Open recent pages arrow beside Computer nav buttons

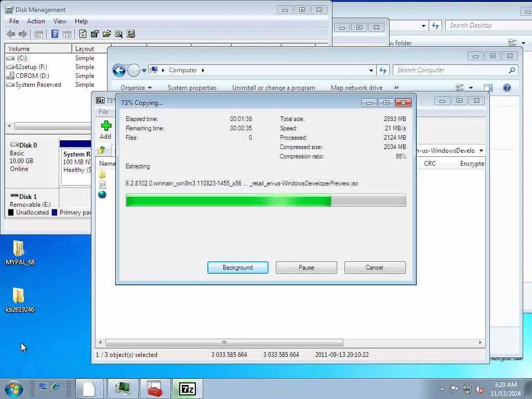click(144, 71)
